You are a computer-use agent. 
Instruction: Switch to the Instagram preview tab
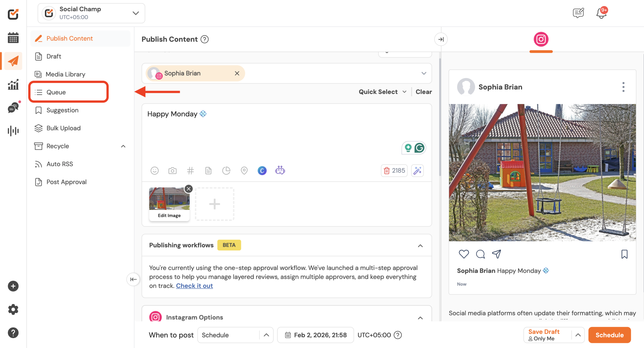pyautogui.click(x=541, y=40)
